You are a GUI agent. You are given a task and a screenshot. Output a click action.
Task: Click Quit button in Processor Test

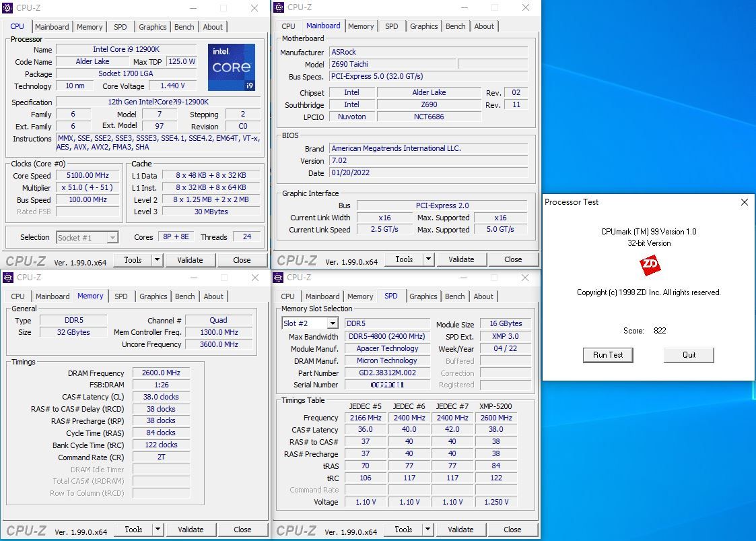(x=689, y=355)
